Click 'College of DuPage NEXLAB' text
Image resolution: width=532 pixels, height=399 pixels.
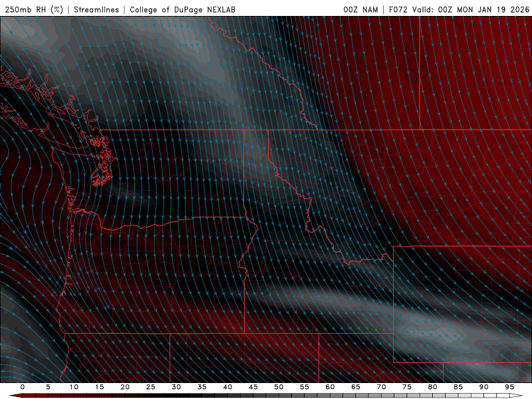point(182,9)
